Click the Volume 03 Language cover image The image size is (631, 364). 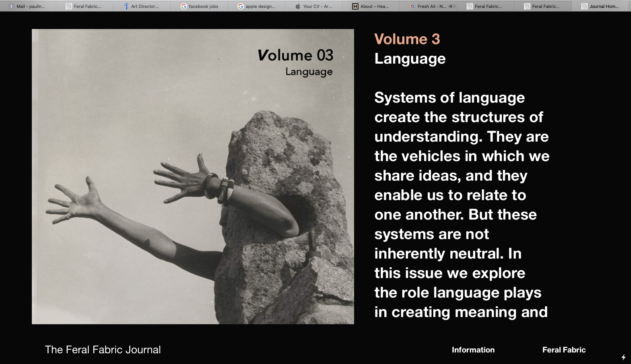point(193,177)
